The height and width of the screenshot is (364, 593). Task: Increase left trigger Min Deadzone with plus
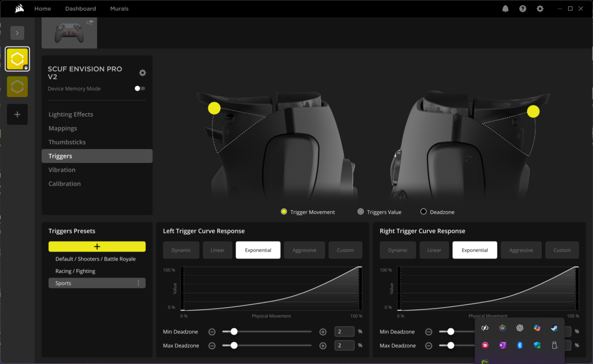[323, 332]
